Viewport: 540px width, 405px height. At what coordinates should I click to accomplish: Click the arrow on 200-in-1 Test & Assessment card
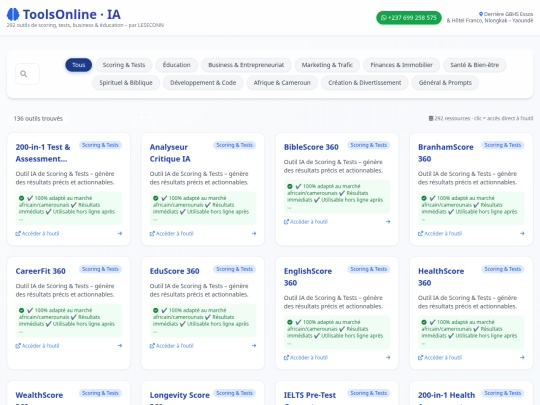(x=120, y=233)
